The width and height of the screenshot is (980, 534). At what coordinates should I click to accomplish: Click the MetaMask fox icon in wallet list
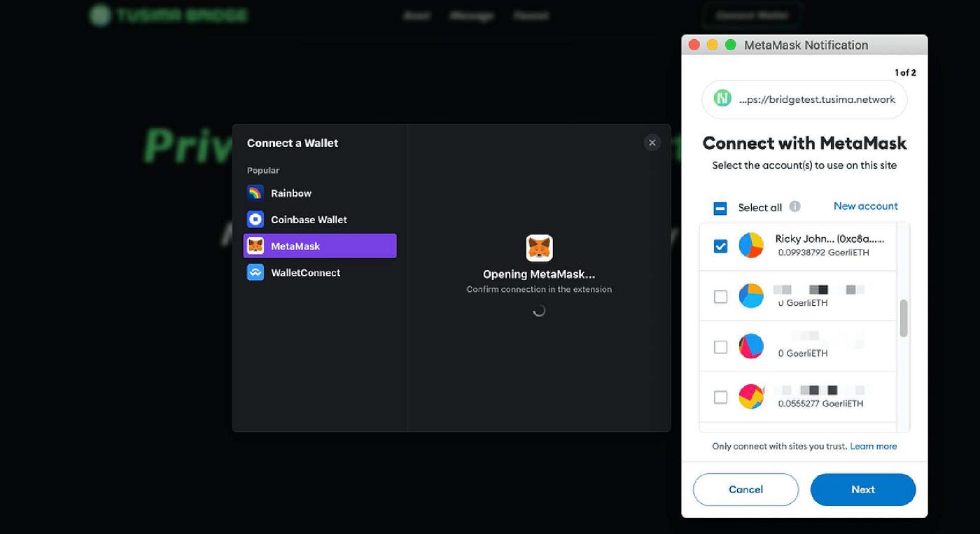pyautogui.click(x=255, y=246)
